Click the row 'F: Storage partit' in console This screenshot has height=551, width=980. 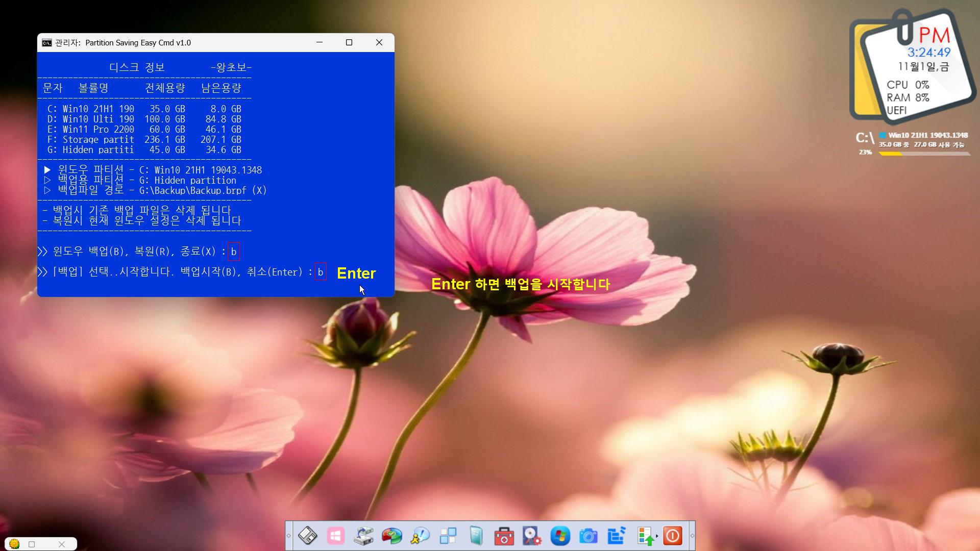point(144,139)
